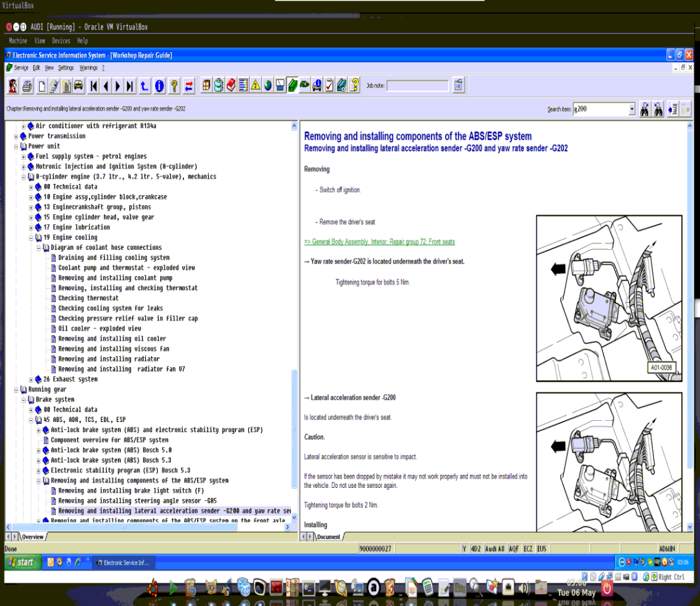This screenshot has height=606, width=700.
Task: Jump to last page with the last-arrow icon
Action: coord(130,86)
